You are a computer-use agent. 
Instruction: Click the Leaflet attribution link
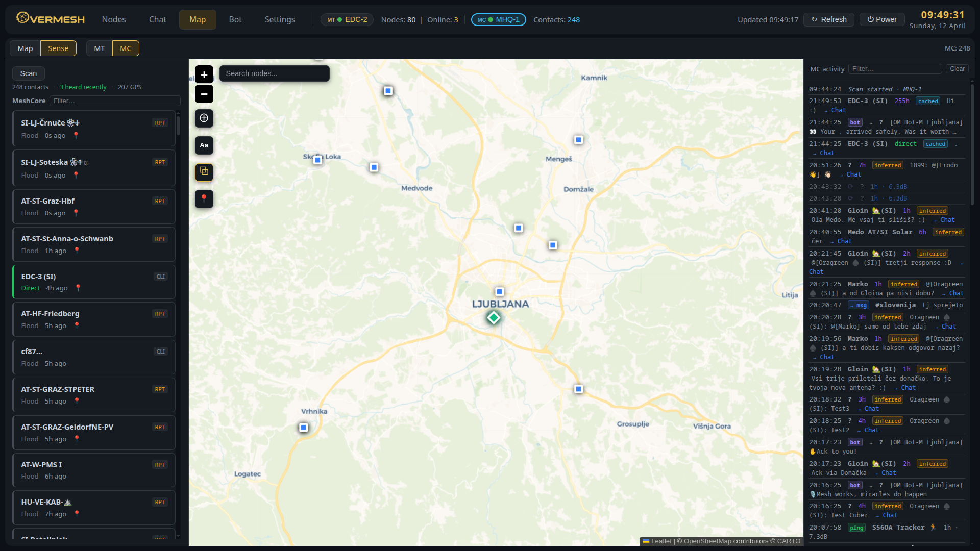point(657,541)
